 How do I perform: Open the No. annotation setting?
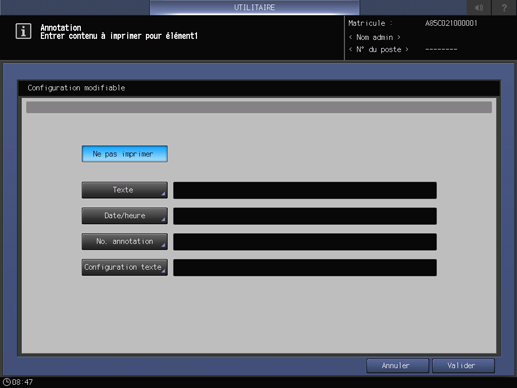coord(125,241)
